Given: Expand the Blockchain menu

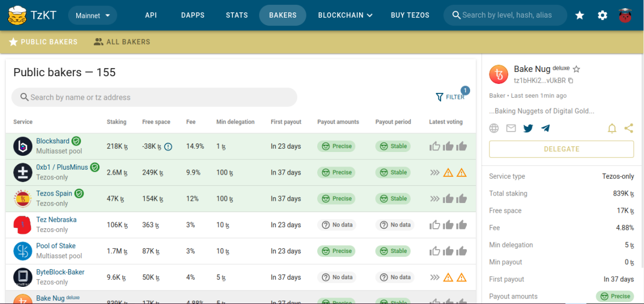Looking at the screenshot, I should point(345,15).
